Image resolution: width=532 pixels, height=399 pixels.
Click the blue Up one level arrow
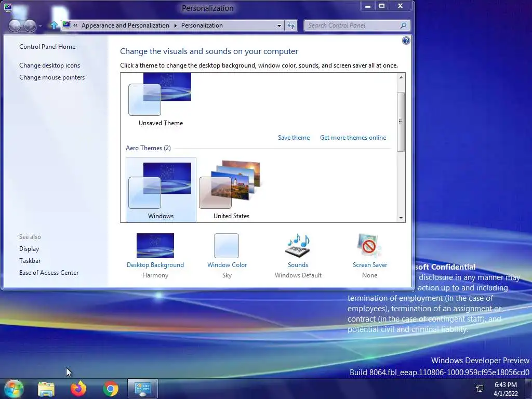54,25
